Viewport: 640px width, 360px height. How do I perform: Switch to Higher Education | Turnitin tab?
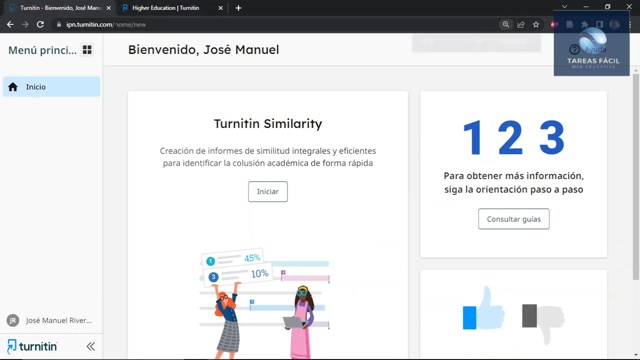tap(166, 8)
